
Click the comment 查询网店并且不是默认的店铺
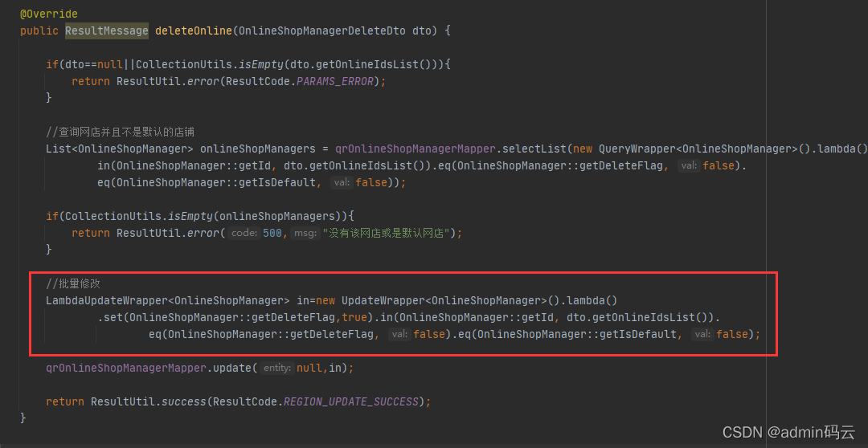tap(120, 132)
